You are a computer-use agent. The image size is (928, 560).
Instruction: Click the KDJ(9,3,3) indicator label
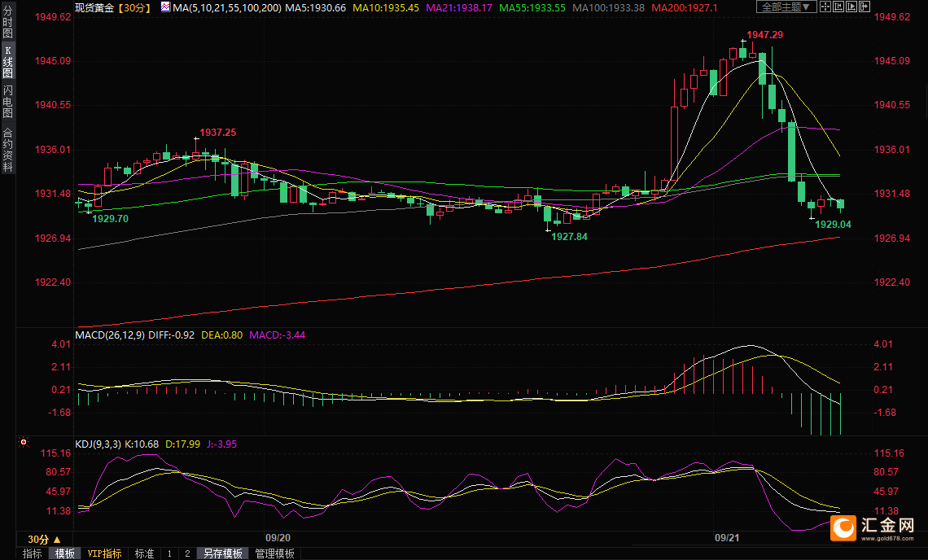tap(98, 444)
